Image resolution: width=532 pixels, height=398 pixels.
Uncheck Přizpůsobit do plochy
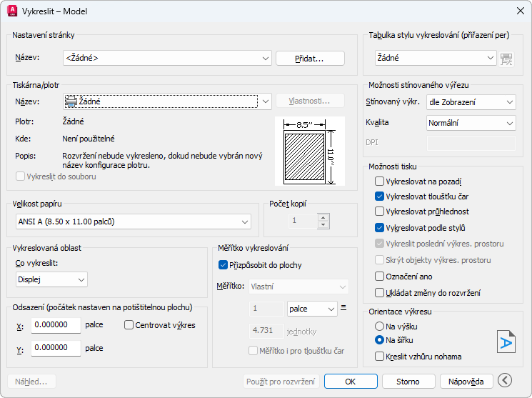click(x=223, y=265)
